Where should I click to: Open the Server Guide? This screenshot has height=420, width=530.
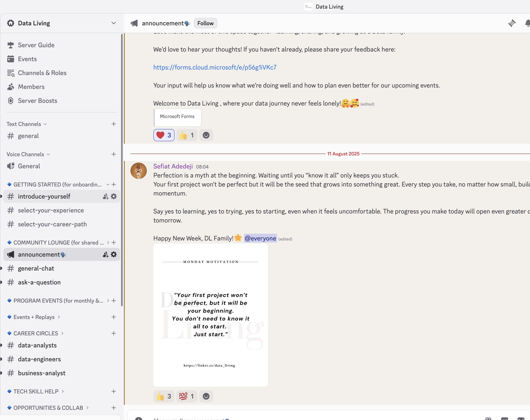click(x=36, y=45)
